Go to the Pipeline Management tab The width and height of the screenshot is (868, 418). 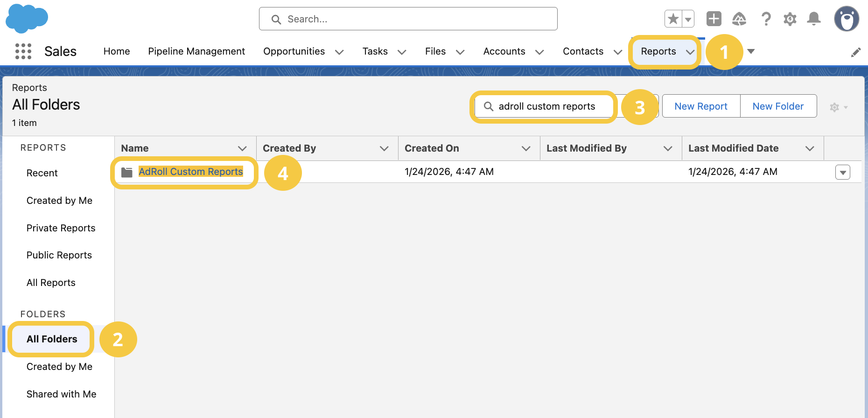coord(196,51)
